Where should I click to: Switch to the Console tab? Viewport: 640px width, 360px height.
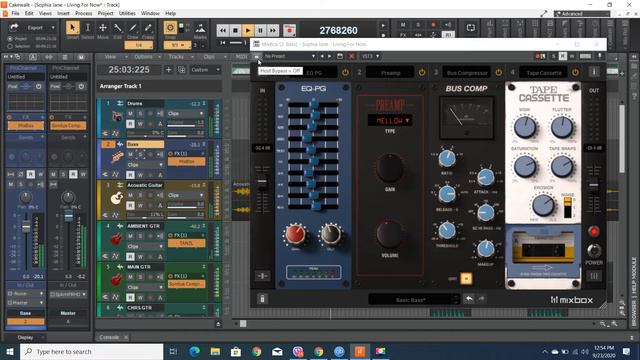pyautogui.click(x=109, y=337)
